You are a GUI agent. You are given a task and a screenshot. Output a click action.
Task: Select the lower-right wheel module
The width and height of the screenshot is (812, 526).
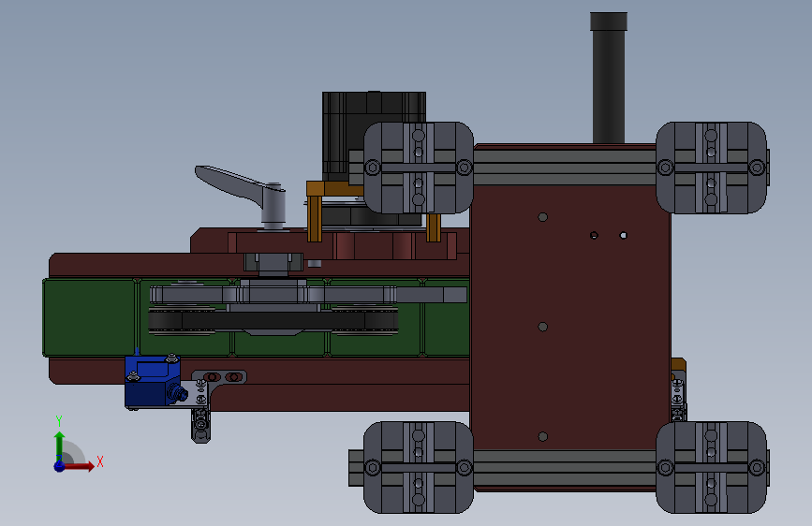tap(711, 467)
